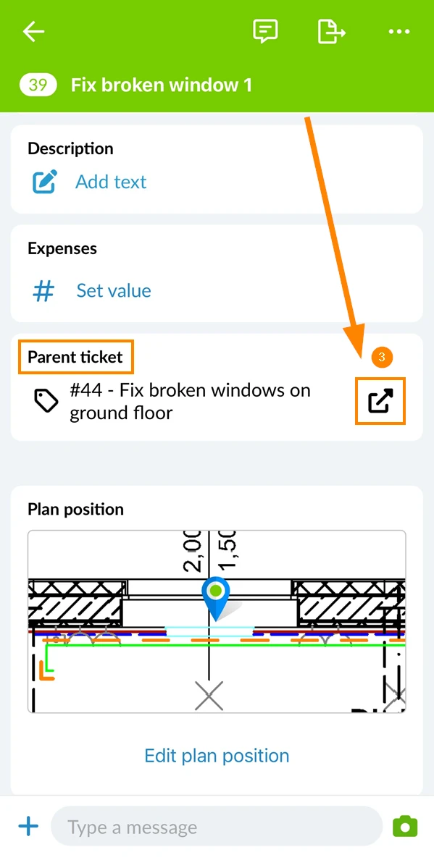Focus the Type a message field

(x=216, y=827)
